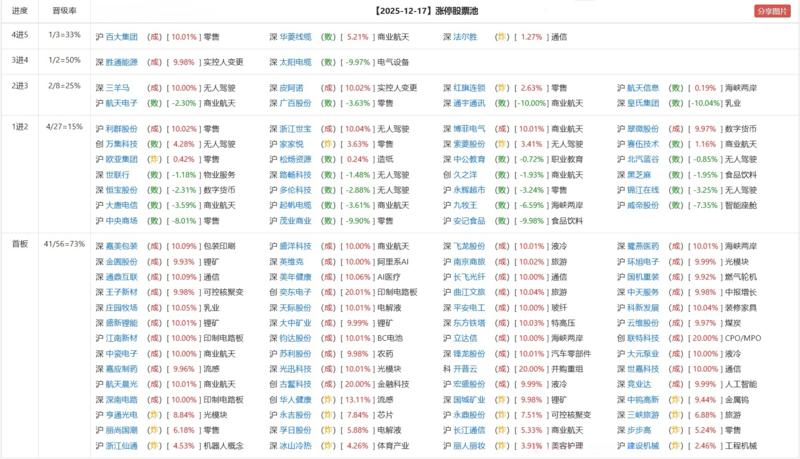Open stock link 久之洋
The width and height of the screenshot is (800, 459).
[465, 175]
